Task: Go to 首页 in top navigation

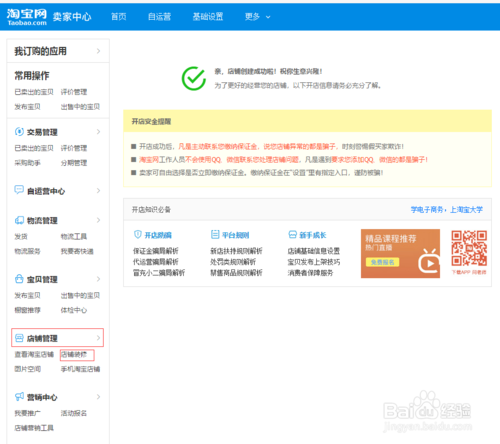Action: 119,16
